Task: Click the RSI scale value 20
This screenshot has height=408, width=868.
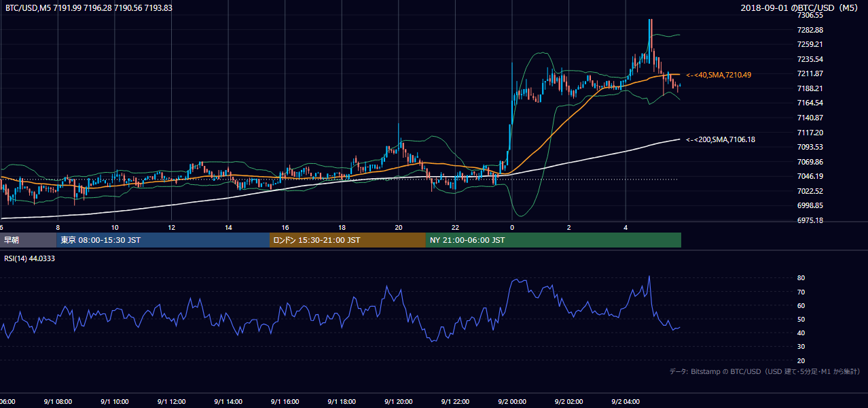Action: point(801,360)
